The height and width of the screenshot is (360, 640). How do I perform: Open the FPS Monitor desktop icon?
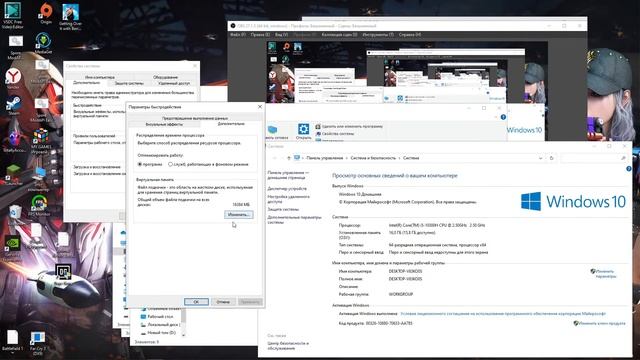39,205
